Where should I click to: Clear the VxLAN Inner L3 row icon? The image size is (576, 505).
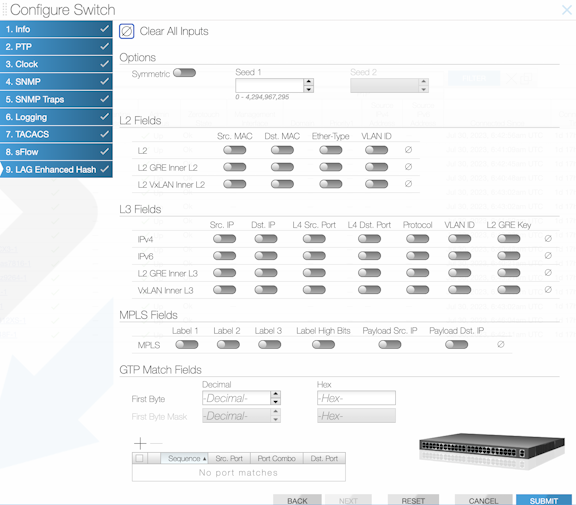click(548, 289)
